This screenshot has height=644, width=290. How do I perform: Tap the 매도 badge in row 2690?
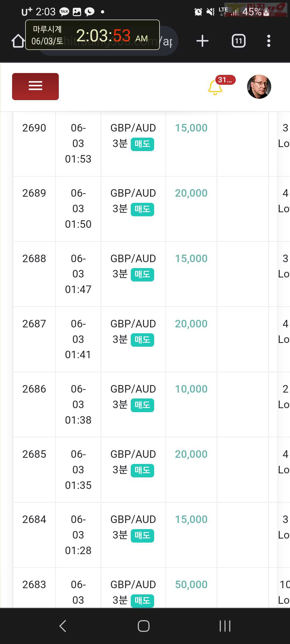click(x=142, y=144)
